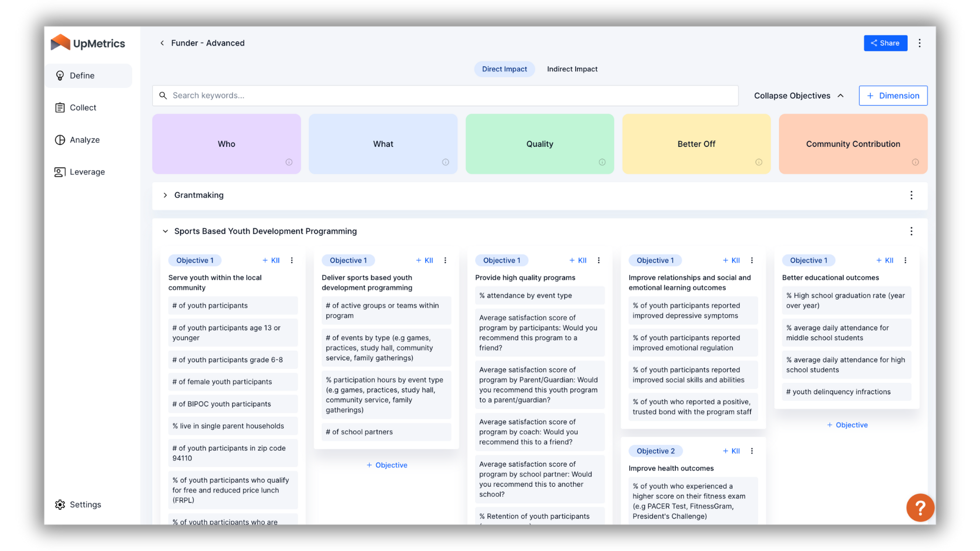The image size is (980, 551).
Task: Expand the Grantmaking section chevron
Action: click(x=165, y=195)
